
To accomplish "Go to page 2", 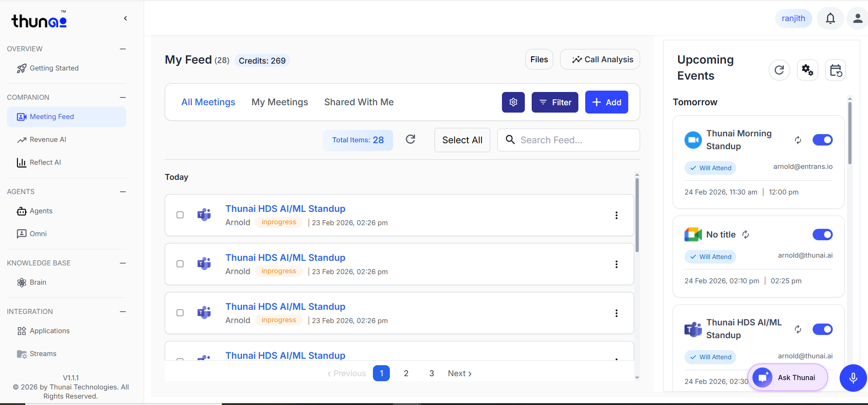I will [406, 373].
